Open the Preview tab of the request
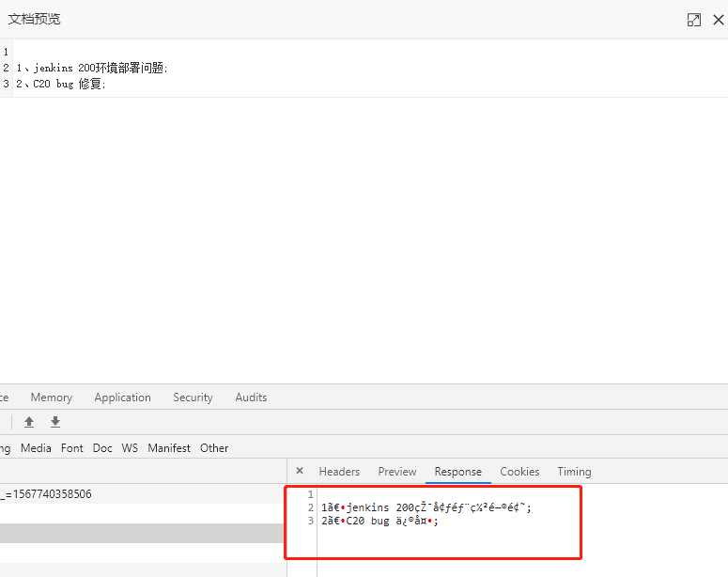 [397, 472]
